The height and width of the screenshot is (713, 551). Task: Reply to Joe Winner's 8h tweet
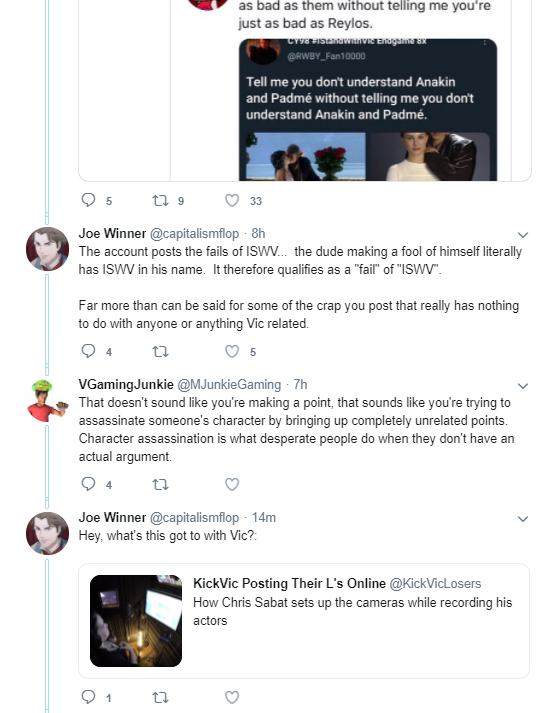pyautogui.click(x=88, y=351)
